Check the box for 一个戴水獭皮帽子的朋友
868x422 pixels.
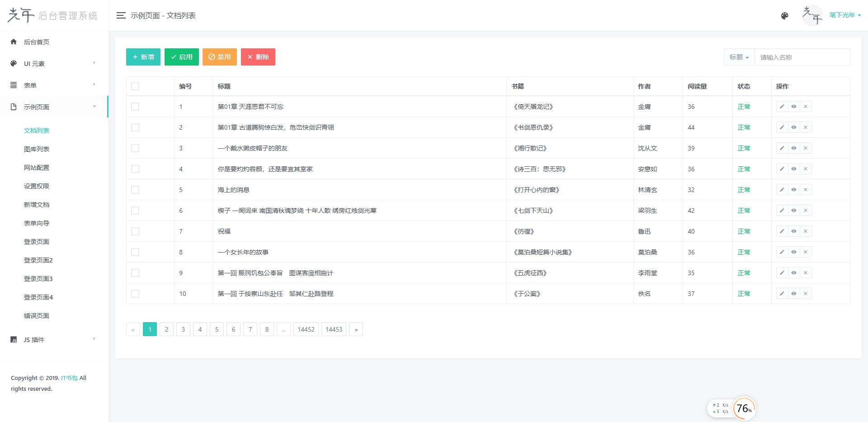click(x=135, y=148)
